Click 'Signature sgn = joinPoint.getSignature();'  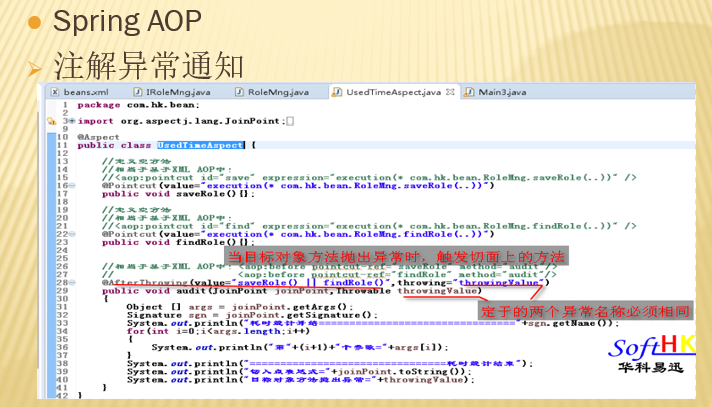click(252, 315)
